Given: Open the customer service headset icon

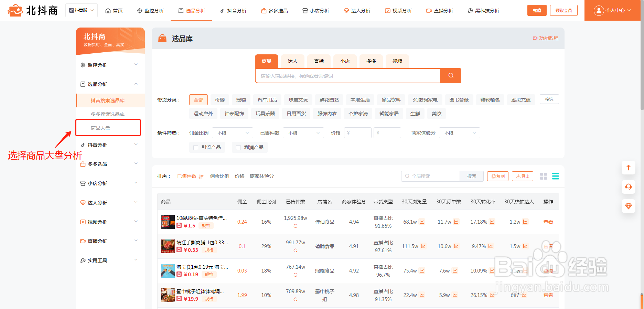Looking at the screenshot, I should [629, 187].
